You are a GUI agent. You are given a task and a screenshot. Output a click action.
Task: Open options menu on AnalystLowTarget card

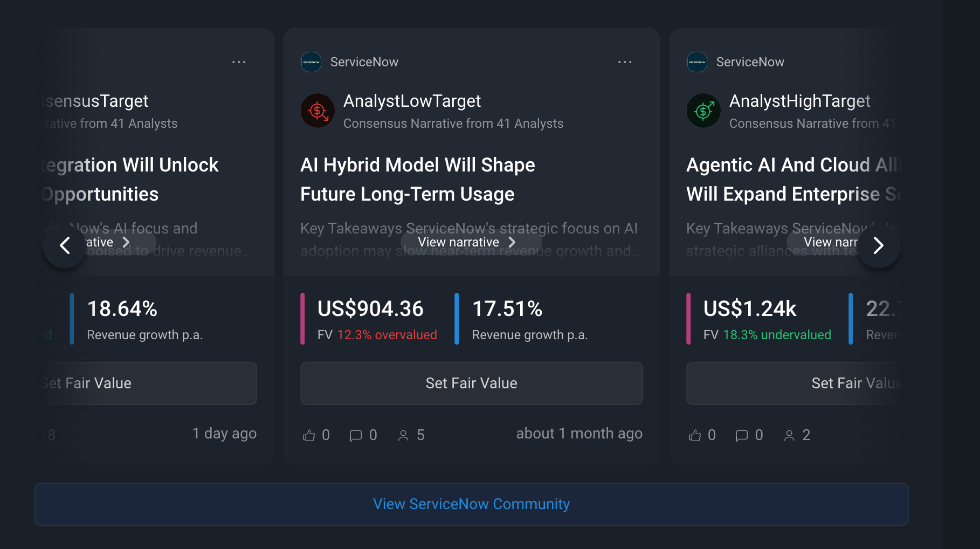click(x=625, y=62)
